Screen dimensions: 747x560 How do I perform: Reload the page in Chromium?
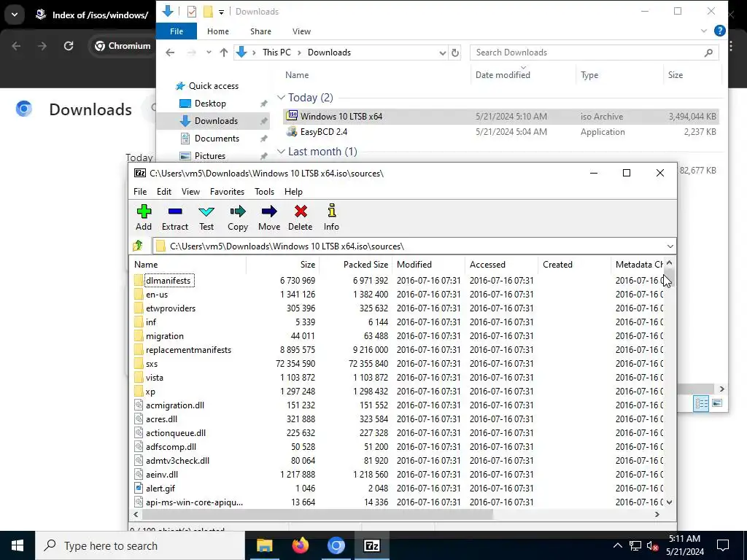(x=69, y=46)
